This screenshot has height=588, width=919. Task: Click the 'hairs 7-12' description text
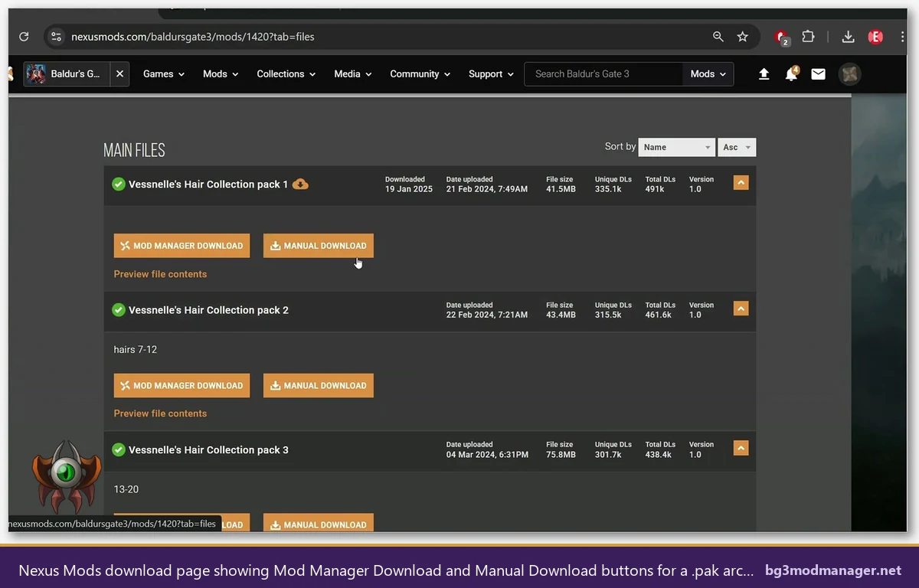coord(136,350)
